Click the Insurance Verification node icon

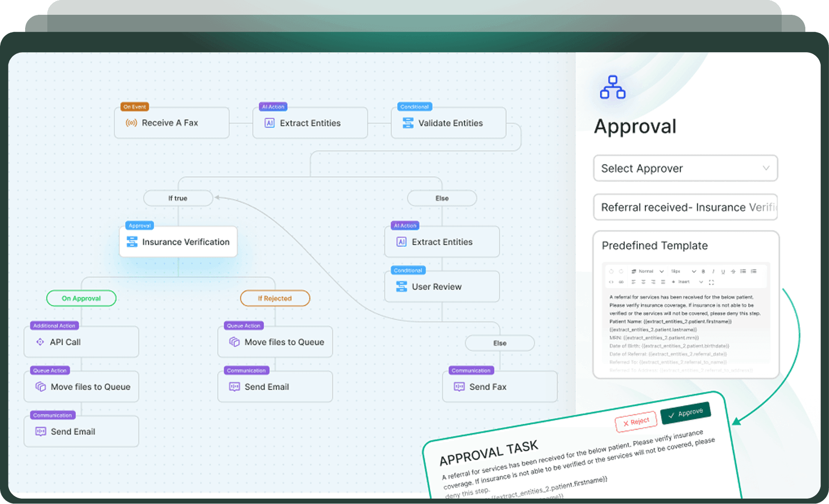pyautogui.click(x=132, y=242)
